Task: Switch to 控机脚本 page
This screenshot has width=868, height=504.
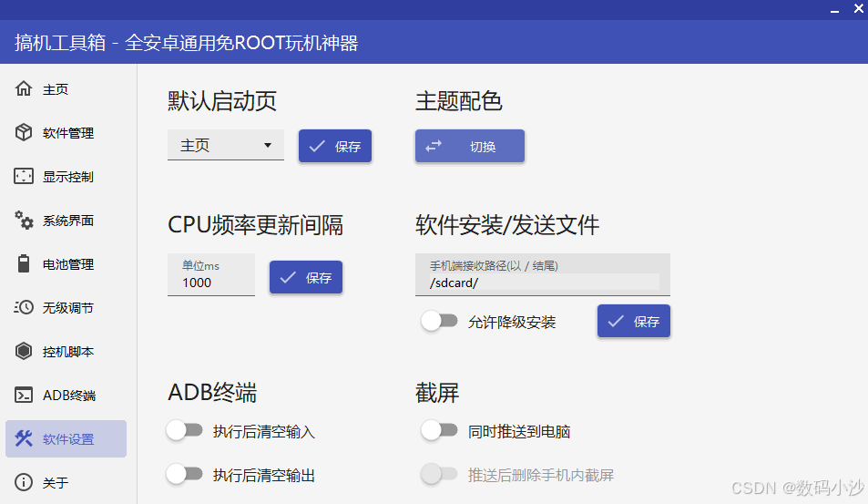Action: point(66,351)
